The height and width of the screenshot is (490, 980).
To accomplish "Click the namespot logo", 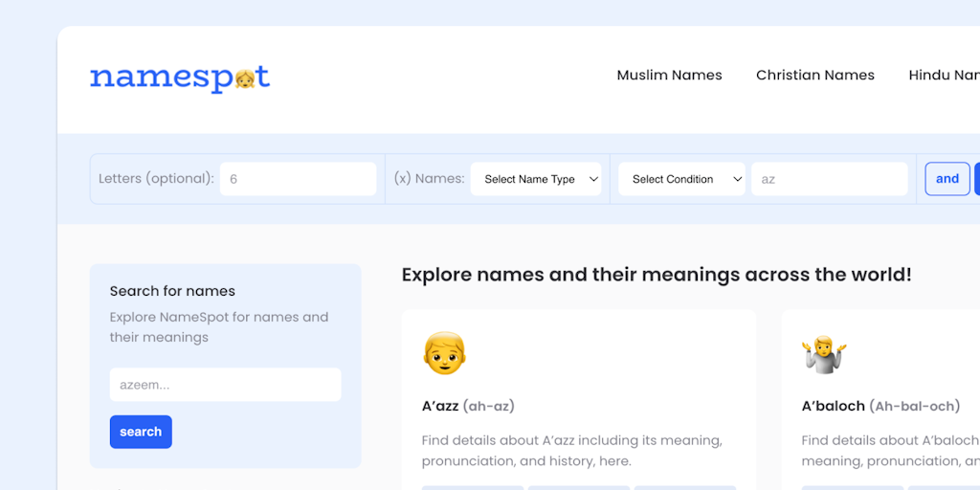I will point(180,78).
